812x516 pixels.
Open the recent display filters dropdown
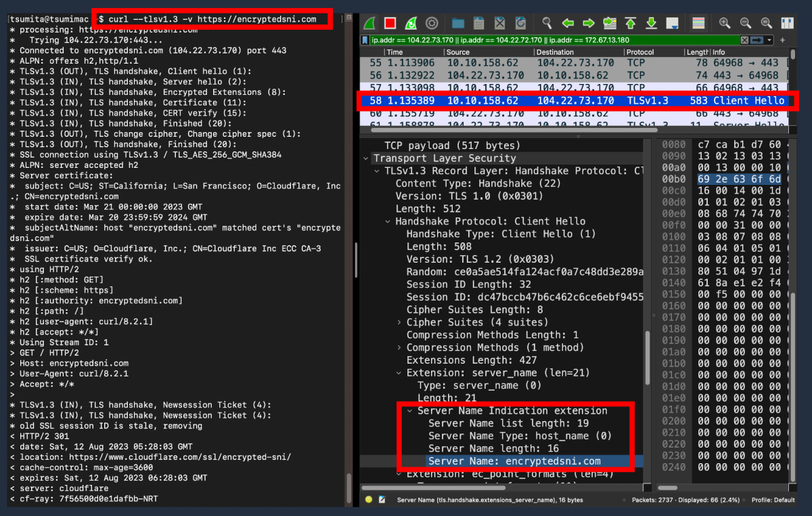[769, 40]
